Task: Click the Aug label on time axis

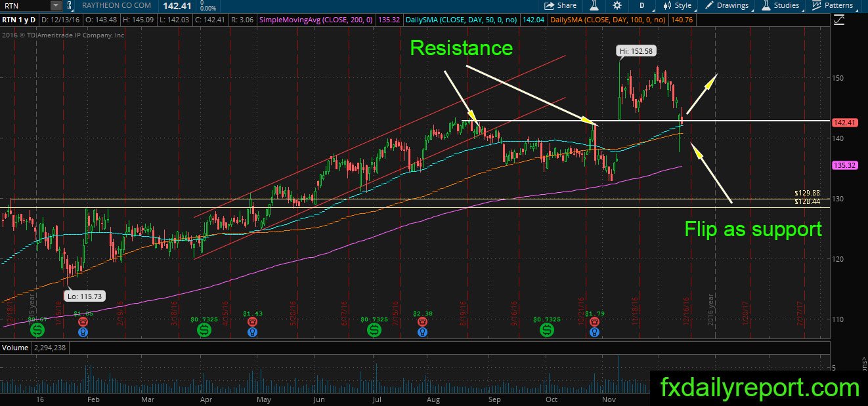Action: [x=433, y=399]
